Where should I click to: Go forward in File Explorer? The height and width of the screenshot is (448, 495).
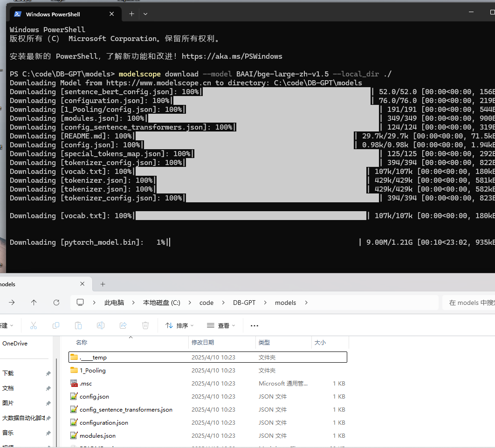[x=12, y=303]
